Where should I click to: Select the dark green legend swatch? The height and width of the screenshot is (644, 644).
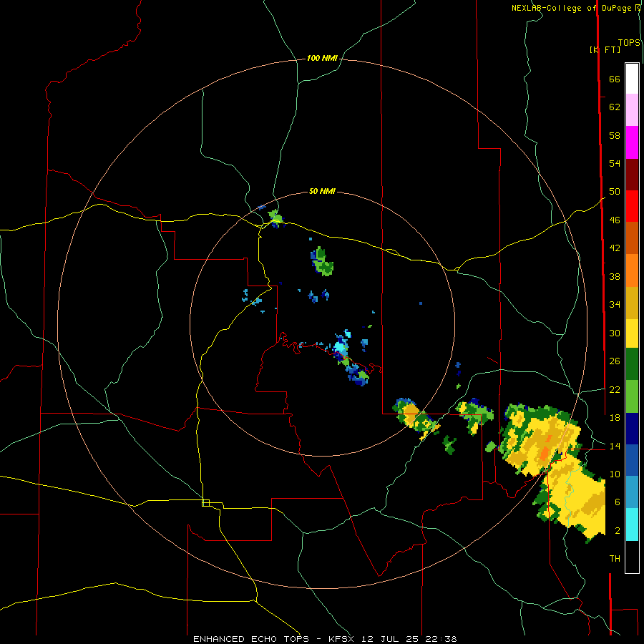pos(632,364)
